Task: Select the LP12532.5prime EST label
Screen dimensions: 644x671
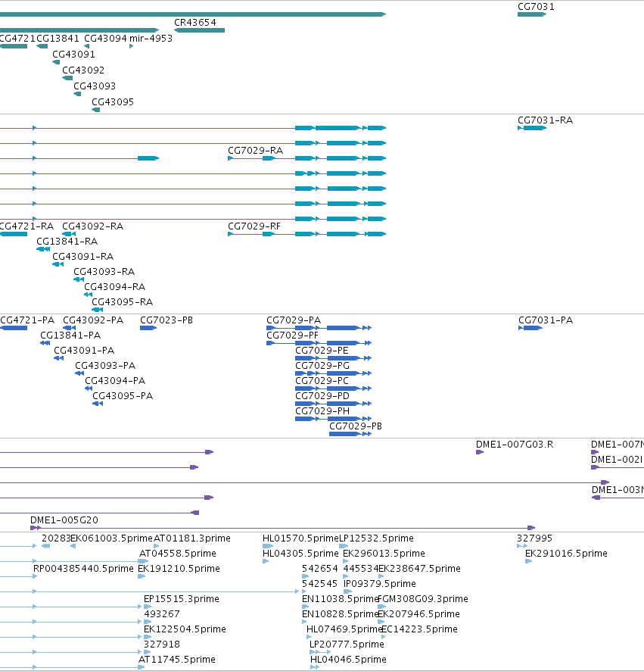Action: click(x=376, y=538)
